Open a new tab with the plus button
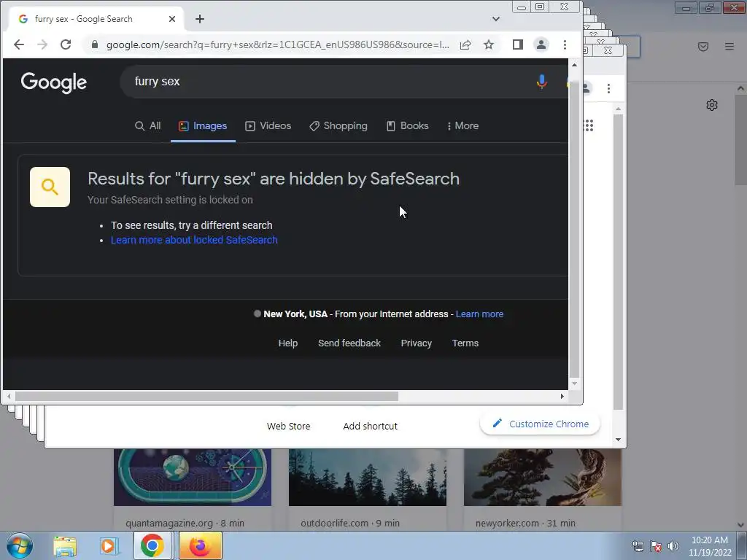The width and height of the screenshot is (747, 560). point(200,19)
